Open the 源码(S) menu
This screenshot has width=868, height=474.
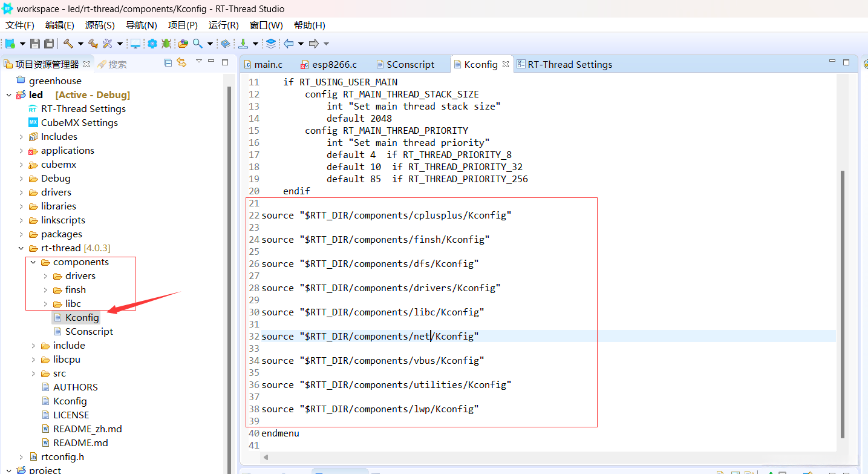point(100,25)
